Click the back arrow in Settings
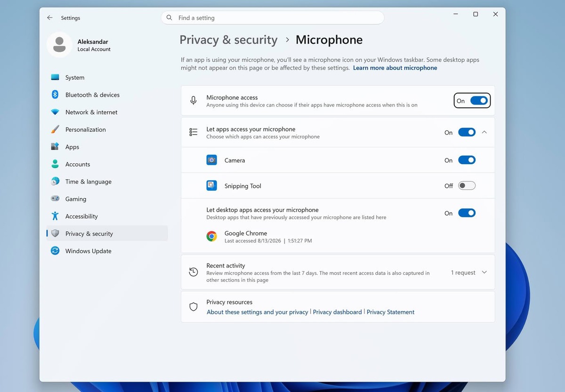This screenshot has height=392, width=565. 49,18
